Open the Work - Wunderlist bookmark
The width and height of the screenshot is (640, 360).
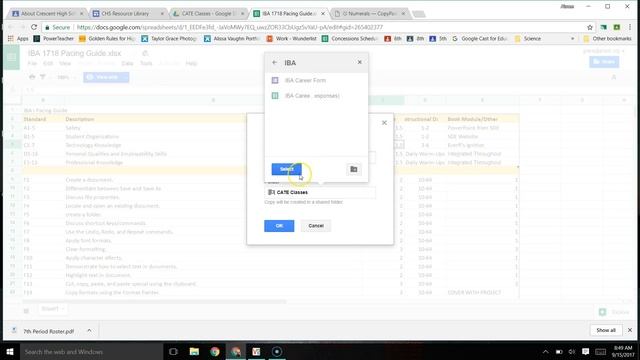click(x=291, y=38)
